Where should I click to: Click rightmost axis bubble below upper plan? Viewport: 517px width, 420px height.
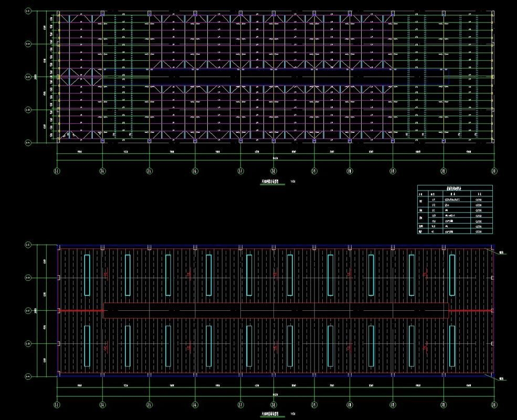[494, 171]
